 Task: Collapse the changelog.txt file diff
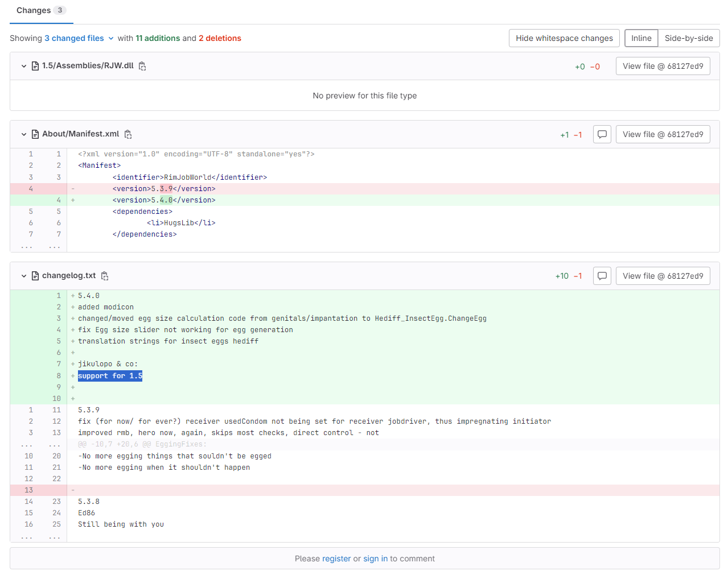tap(24, 276)
